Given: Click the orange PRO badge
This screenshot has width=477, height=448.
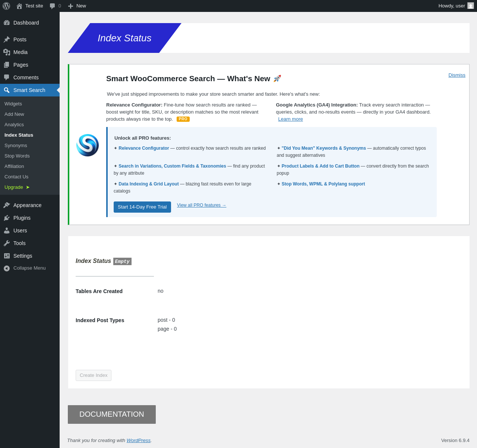Looking at the screenshot, I should point(183,119).
